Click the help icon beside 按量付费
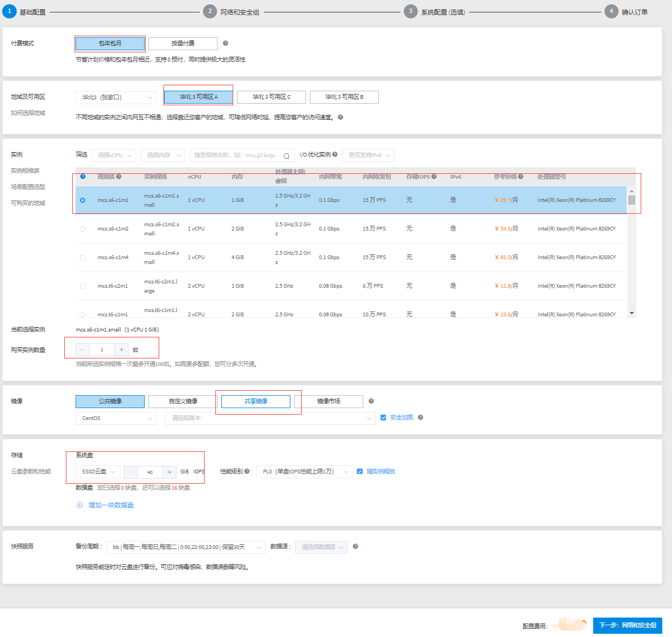 click(226, 43)
